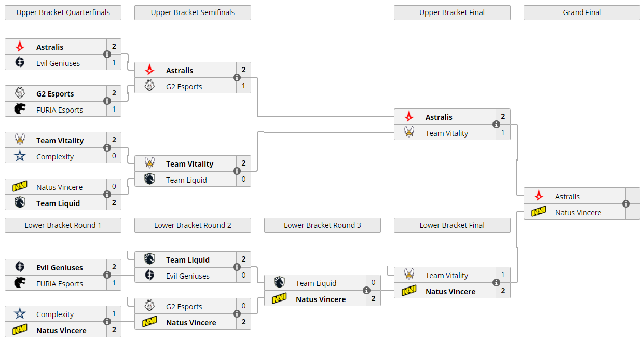
Task: View Lower Bracket Final match info icon
Action: (x=496, y=283)
